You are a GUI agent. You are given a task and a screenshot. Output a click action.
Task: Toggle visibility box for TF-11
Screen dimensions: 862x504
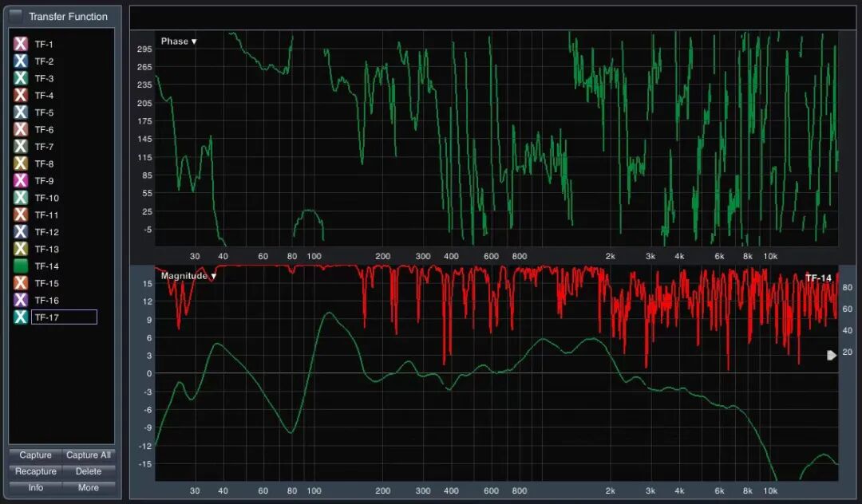[20, 214]
